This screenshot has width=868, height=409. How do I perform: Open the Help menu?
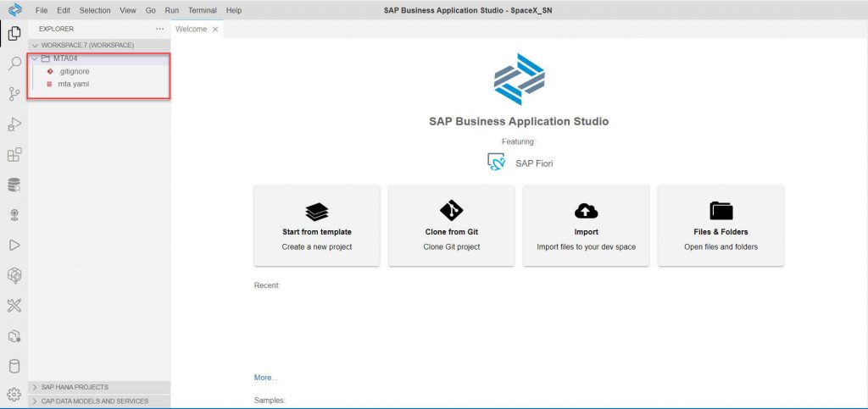234,10
